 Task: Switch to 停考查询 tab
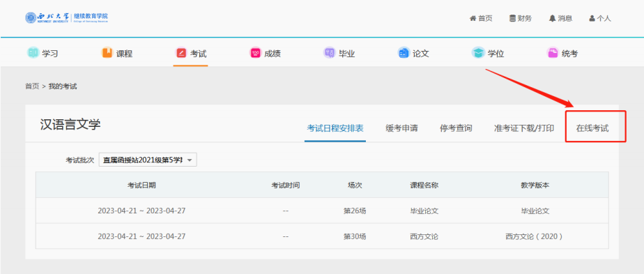click(456, 128)
